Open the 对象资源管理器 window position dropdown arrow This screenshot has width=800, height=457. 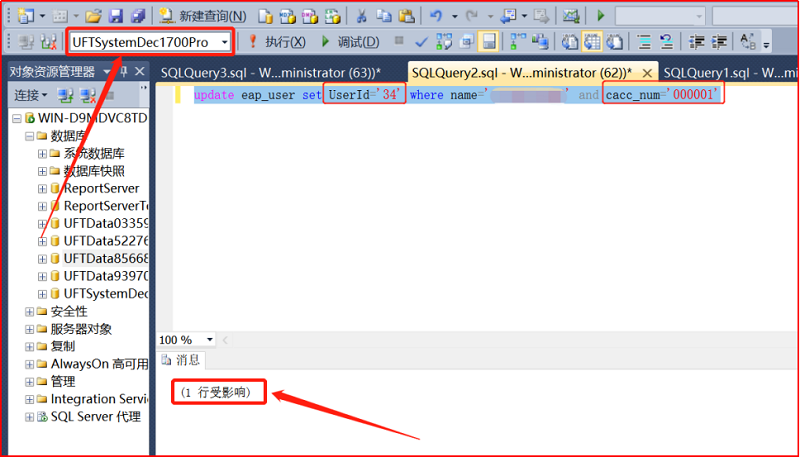[106, 72]
